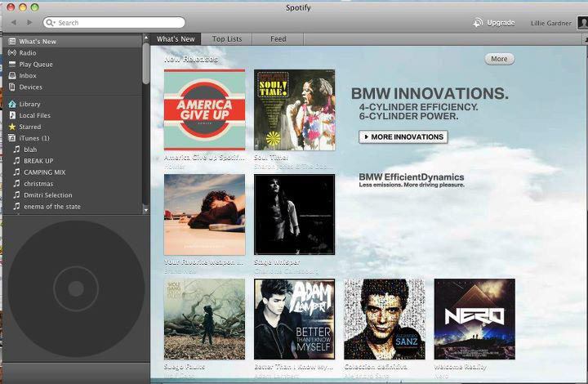Click the Lillie Gardner user name

pyautogui.click(x=551, y=23)
